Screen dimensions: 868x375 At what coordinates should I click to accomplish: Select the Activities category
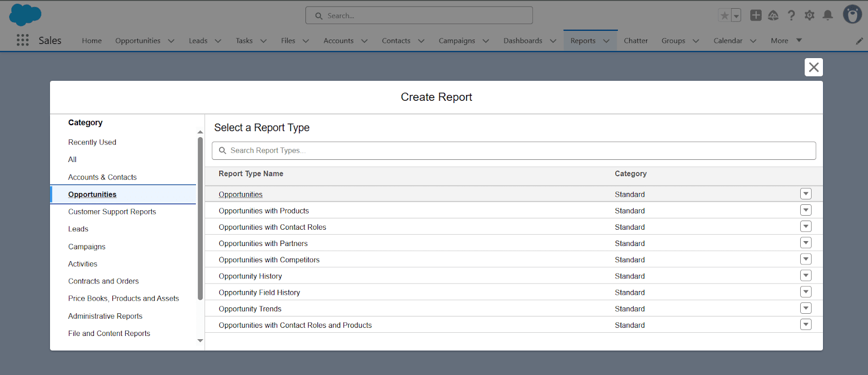click(83, 264)
